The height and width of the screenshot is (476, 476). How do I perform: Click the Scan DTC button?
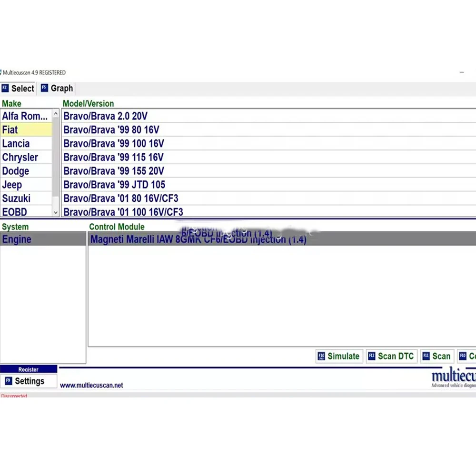[392, 356]
